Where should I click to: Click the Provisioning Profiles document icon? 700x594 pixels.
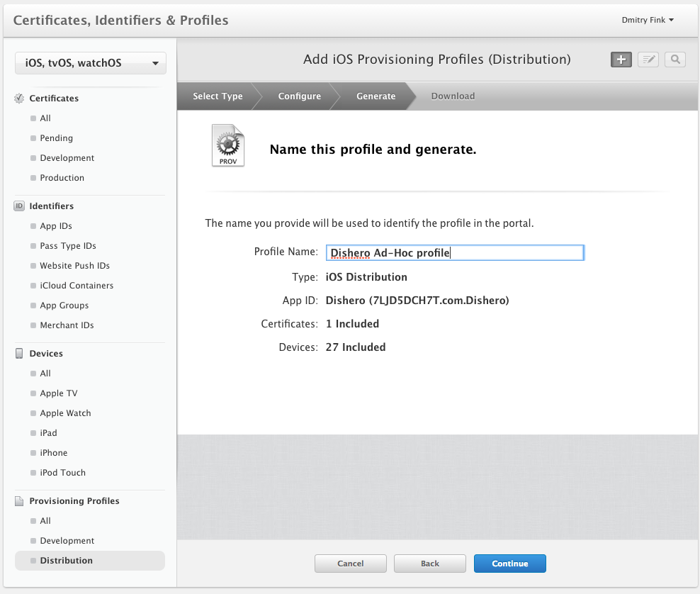pos(19,501)
